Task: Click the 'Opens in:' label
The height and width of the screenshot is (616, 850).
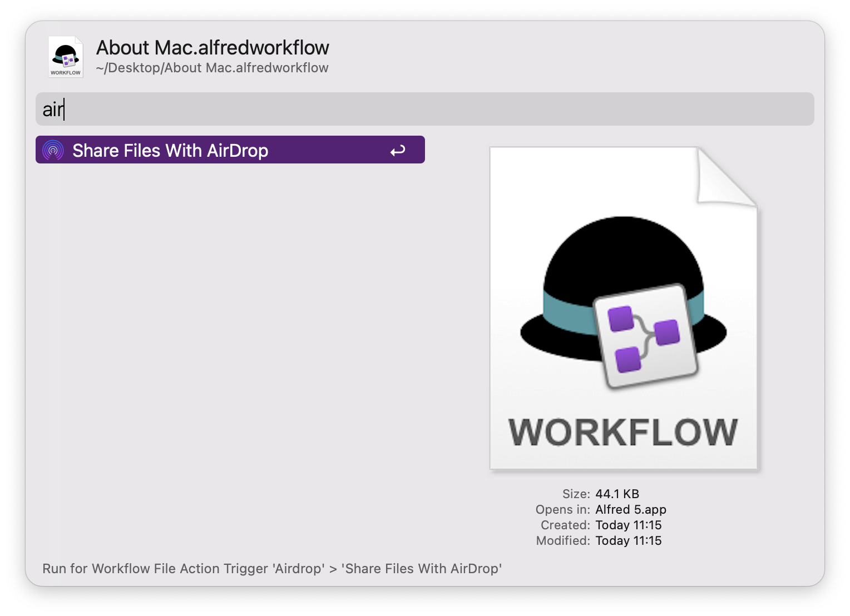Action: point(562,509)
